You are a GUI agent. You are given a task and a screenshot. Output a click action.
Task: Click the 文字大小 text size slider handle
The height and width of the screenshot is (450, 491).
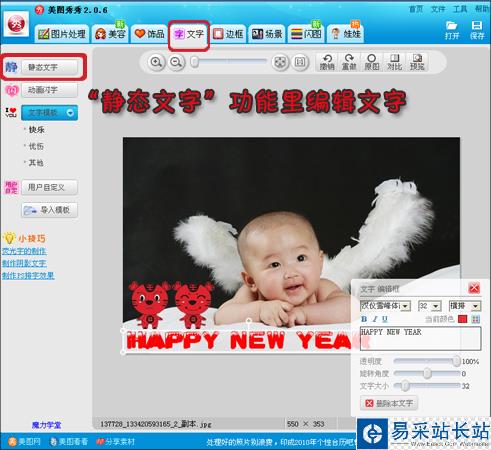tap(405, 386)
